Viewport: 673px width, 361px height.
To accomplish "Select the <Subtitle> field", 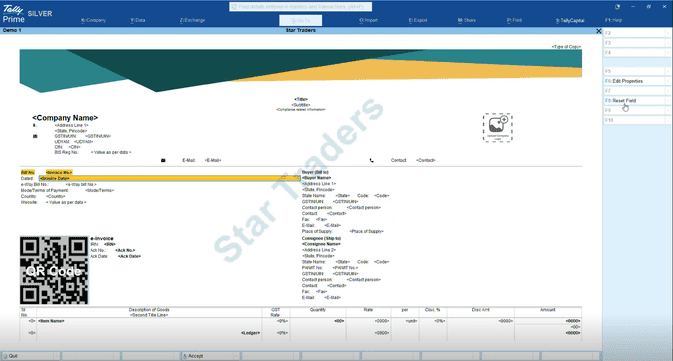I will click(x=301, y=105).
